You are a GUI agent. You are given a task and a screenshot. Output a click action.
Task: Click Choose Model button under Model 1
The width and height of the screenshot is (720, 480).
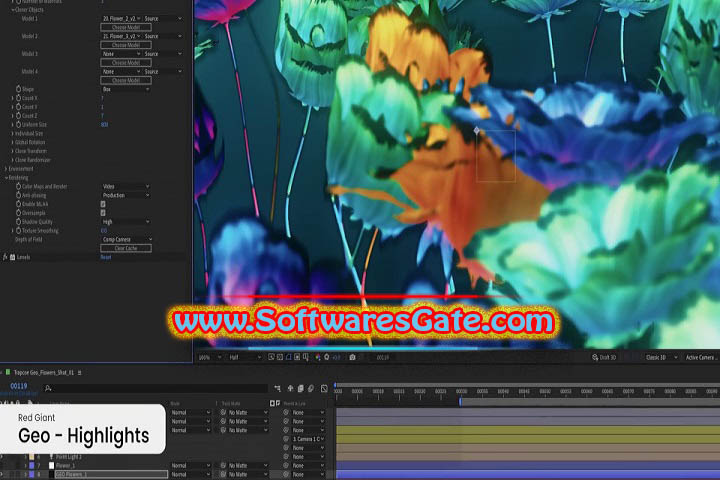coord(126,27)
